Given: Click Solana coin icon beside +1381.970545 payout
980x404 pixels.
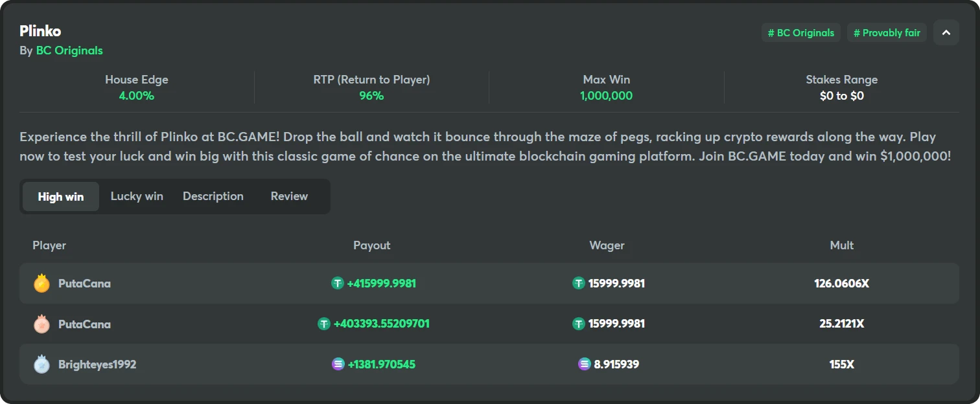Looking at the screenshot, I should pos(338,365).
